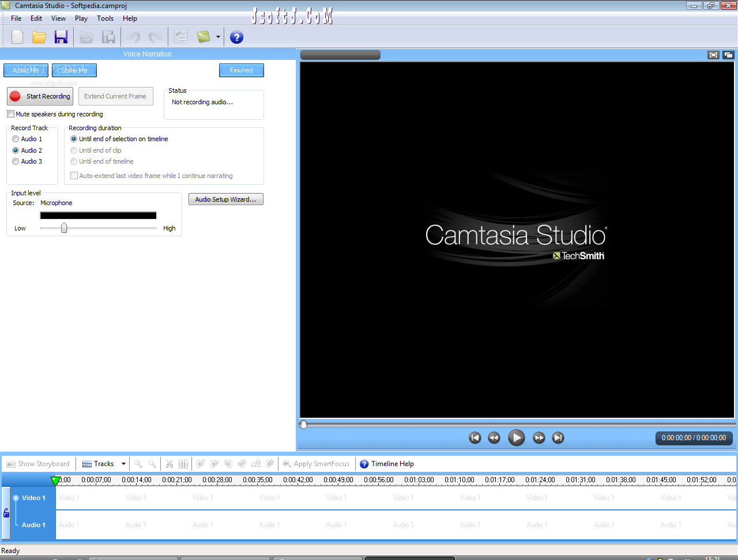Click the Assist Me button
The width and height of the screenshot is (738, 560).
26,70
